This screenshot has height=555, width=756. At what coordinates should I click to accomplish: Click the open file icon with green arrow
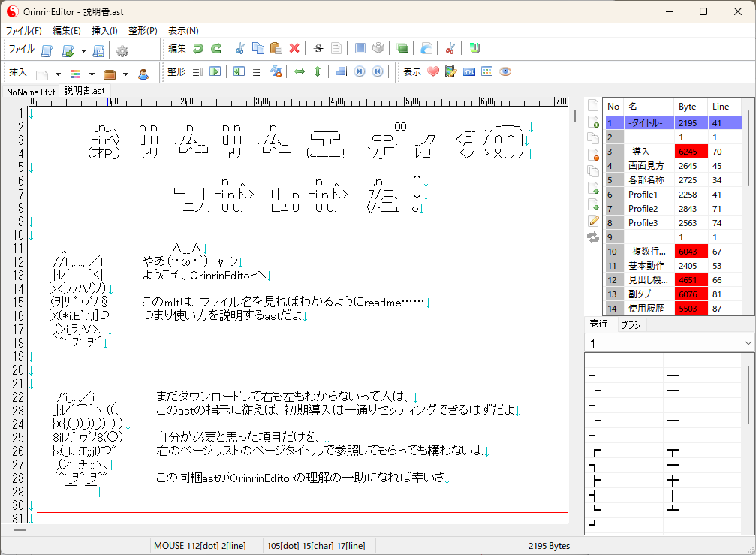[68, 50]
